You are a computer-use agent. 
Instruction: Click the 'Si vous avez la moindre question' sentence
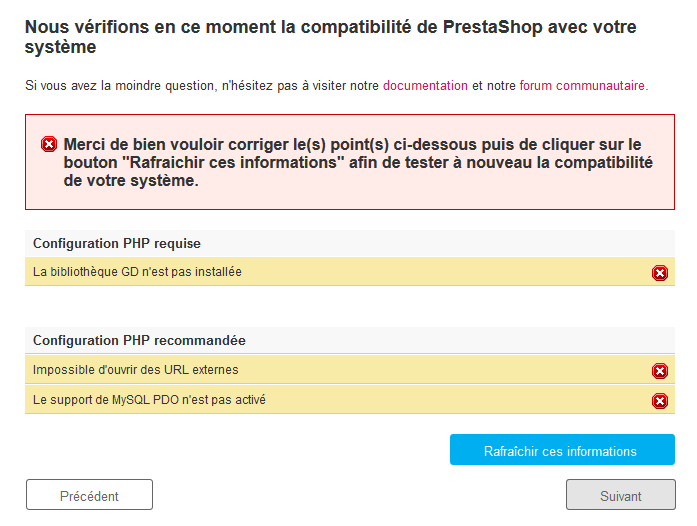(x=200, y=86)
